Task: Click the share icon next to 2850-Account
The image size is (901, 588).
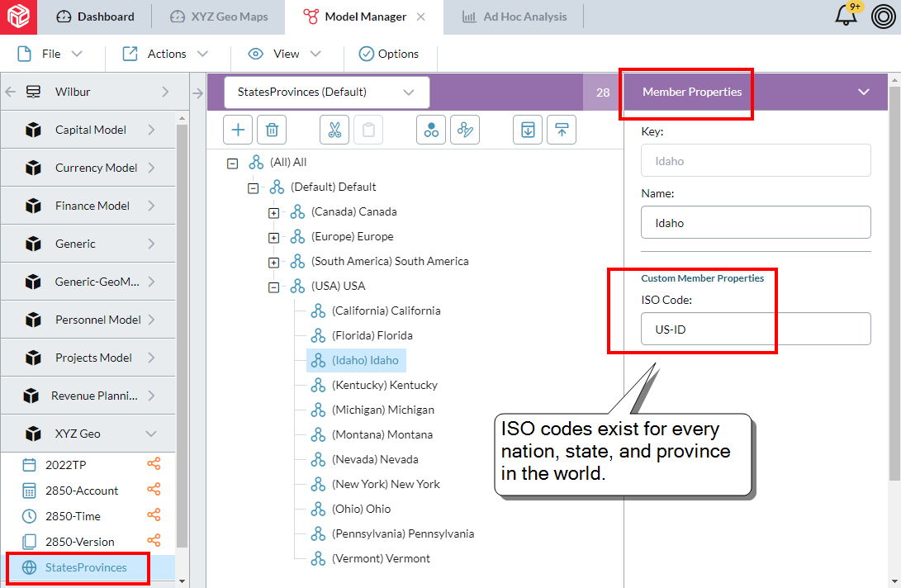Action: click(x=154, y=490)
